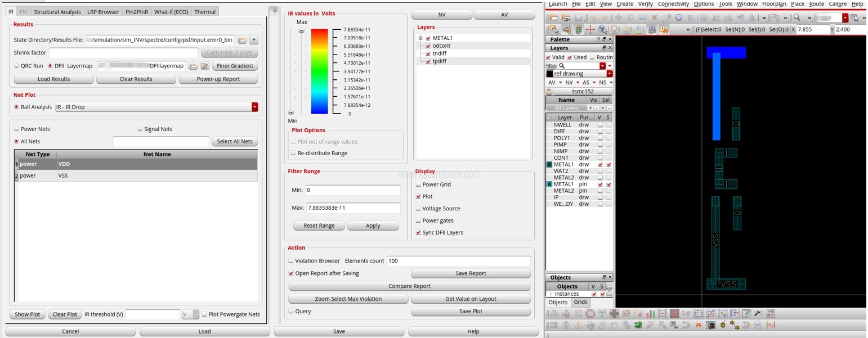Select the Power Nets radio button
868x338 pixels.
click(x=17, y=129)
